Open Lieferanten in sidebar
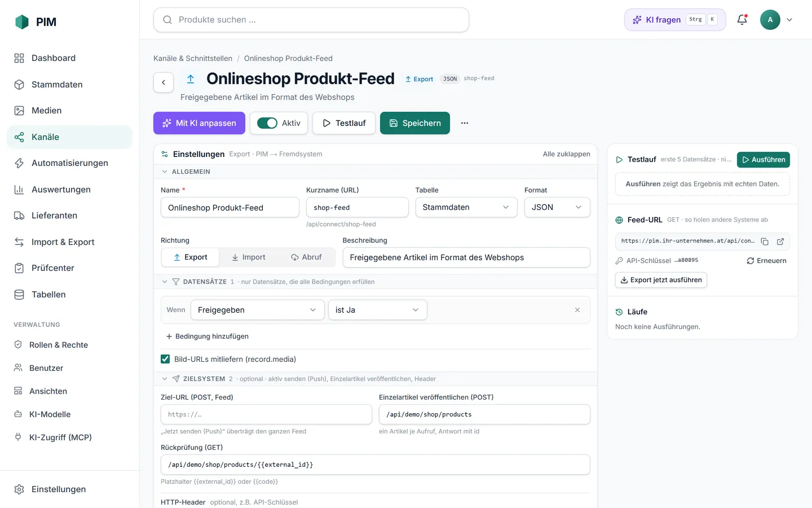 [x=69, y=216]
